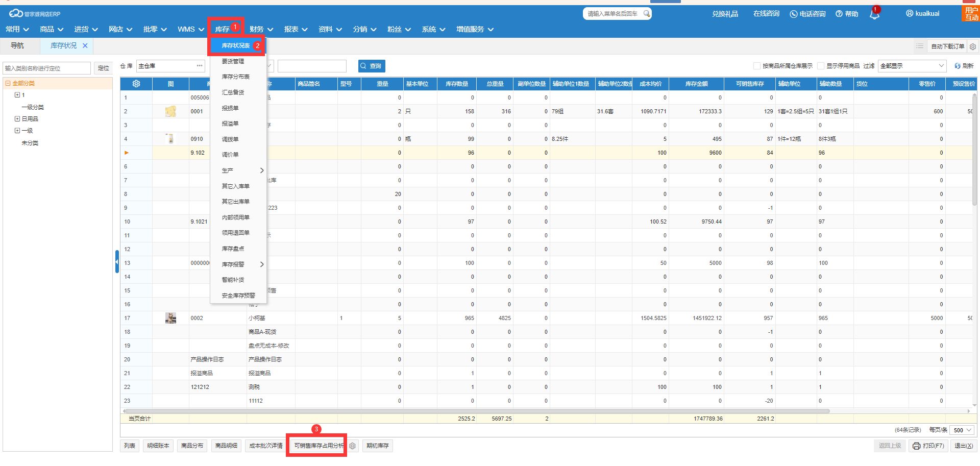Viewport: 980px width, 466px height.
Task: Expand the 日用品 category tree node
Action: (17, 119)
